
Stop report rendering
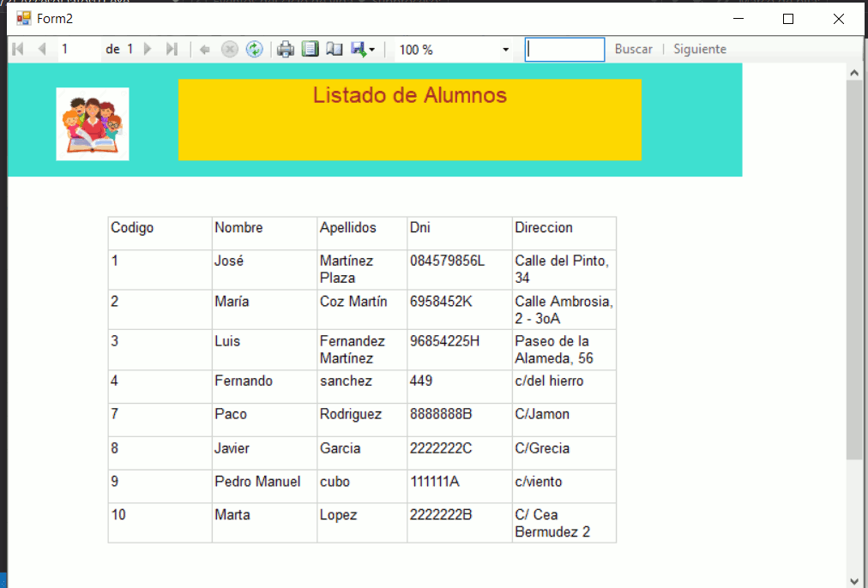click(x=229, y=50)
